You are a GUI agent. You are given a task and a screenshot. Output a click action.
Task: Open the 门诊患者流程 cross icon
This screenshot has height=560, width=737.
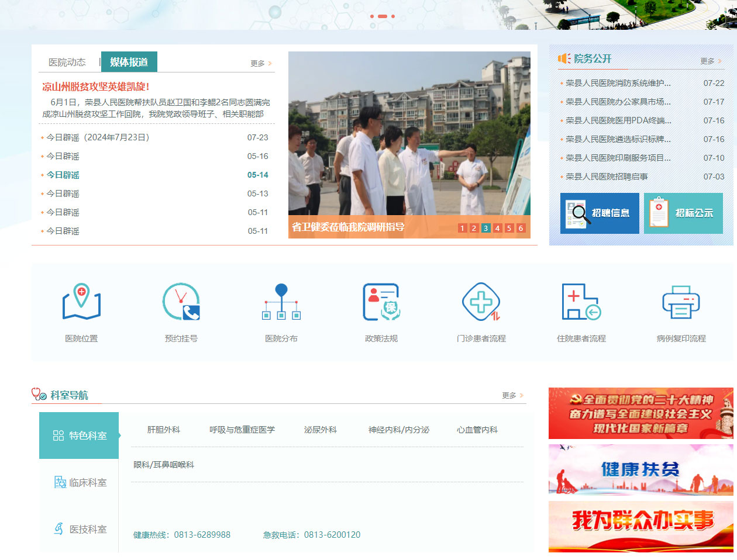click(x=481, y=302)
